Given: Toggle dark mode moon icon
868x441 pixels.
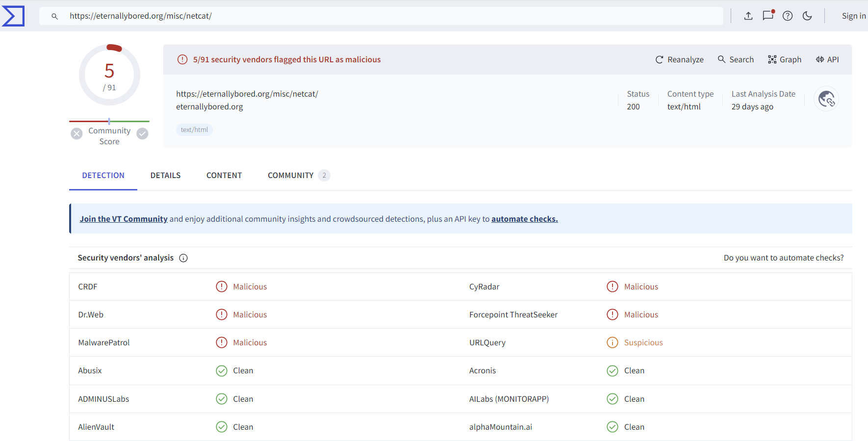Looking at the screenshot, I should [807, 16].
